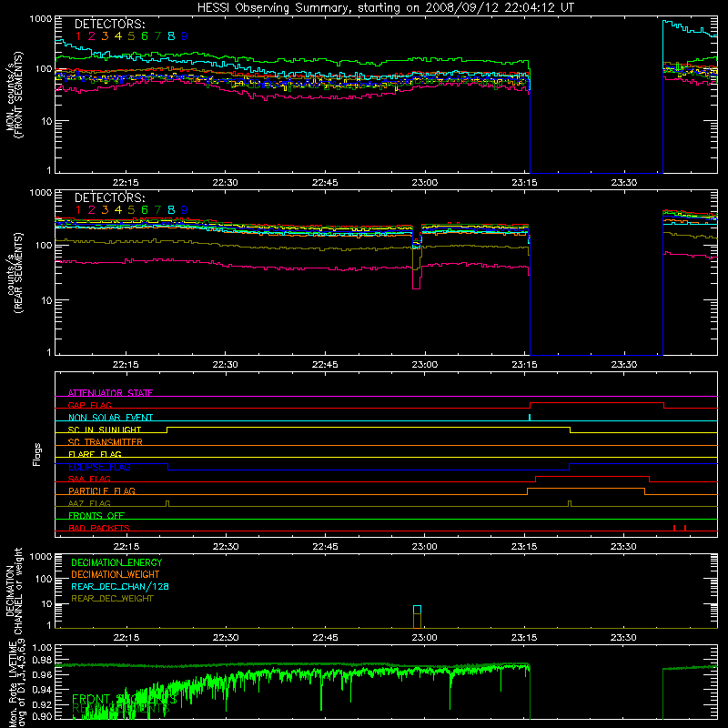This screenshot has width=728, height=728.
Task: Click the ECLIPSE_FLAG label
Action: tap(99, 467)
